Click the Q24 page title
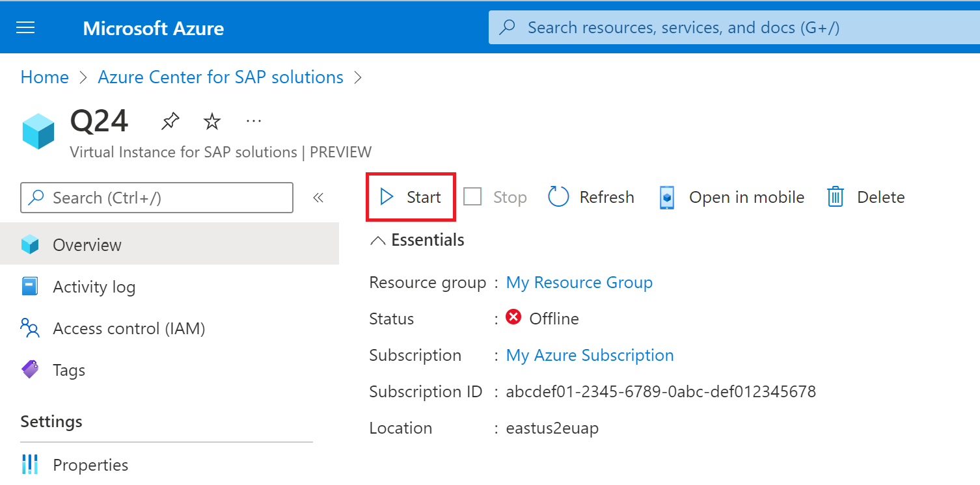This screenshot has height=485, width=980. click(x=100, y=121)
